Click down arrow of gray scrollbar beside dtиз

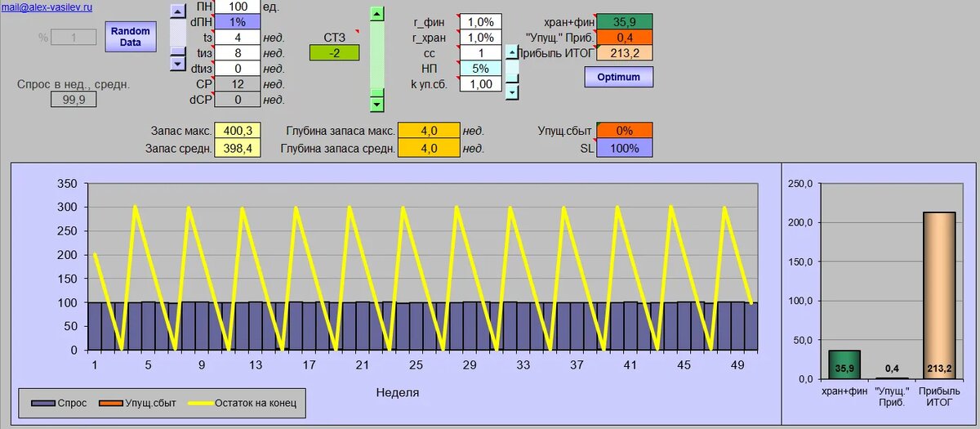177,62
